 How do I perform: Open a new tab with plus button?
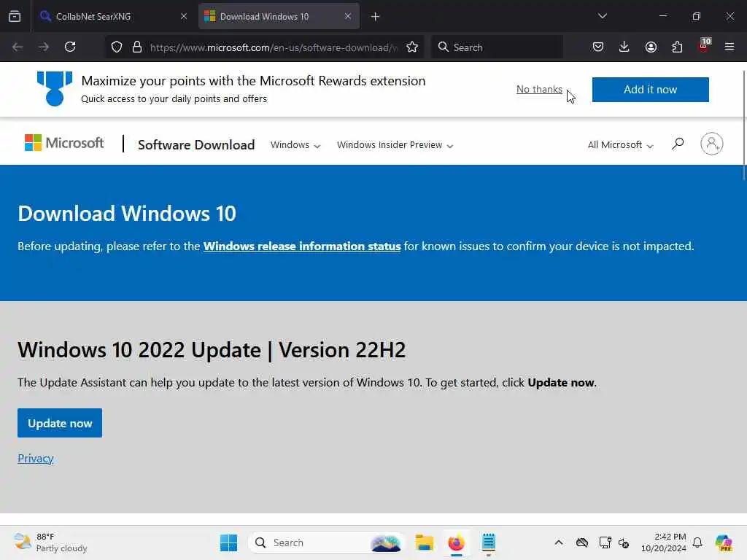[376, 17]
